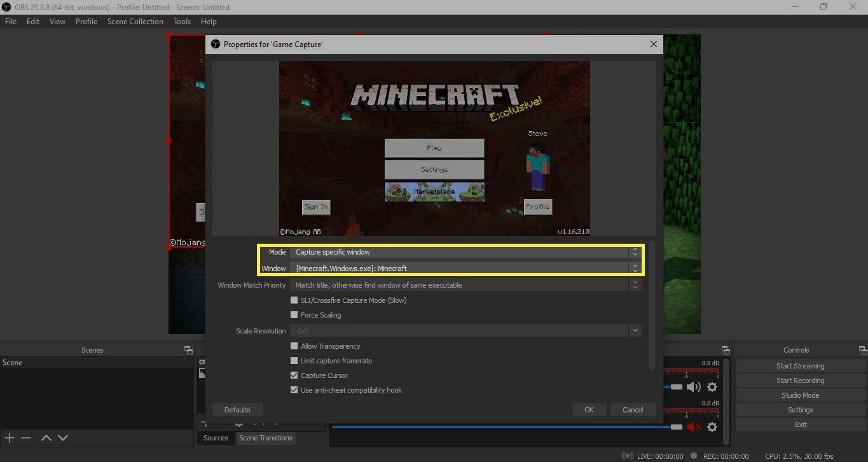This screenshot has width=868, height=462.
Task: Click the second mixer channel's volume slider handle
Action: point(677,427)
